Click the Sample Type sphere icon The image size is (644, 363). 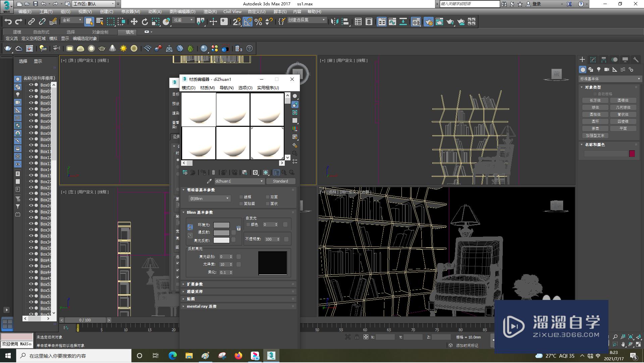click(295, 96)
